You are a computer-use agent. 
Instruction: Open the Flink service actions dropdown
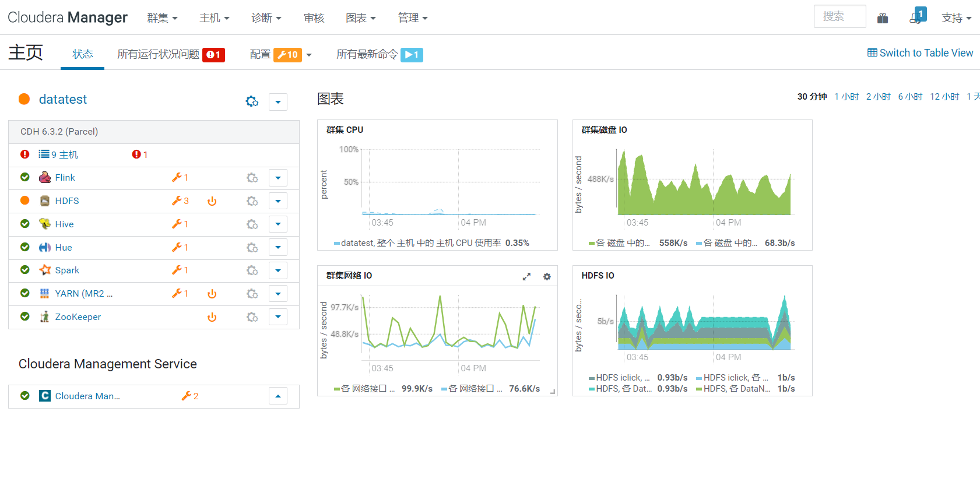(278, 178)
